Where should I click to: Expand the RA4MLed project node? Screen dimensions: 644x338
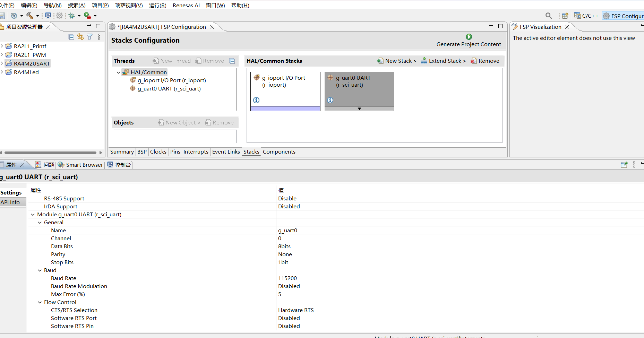click(x=2, y=72)
